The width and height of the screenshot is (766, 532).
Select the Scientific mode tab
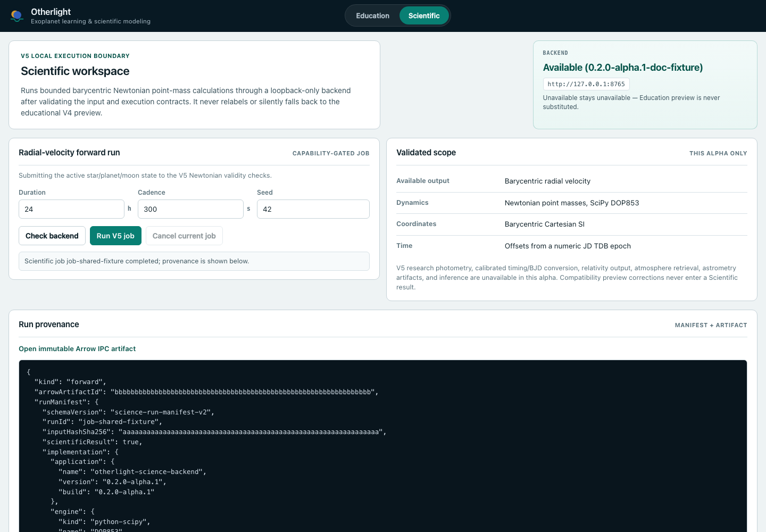[424, 15]
